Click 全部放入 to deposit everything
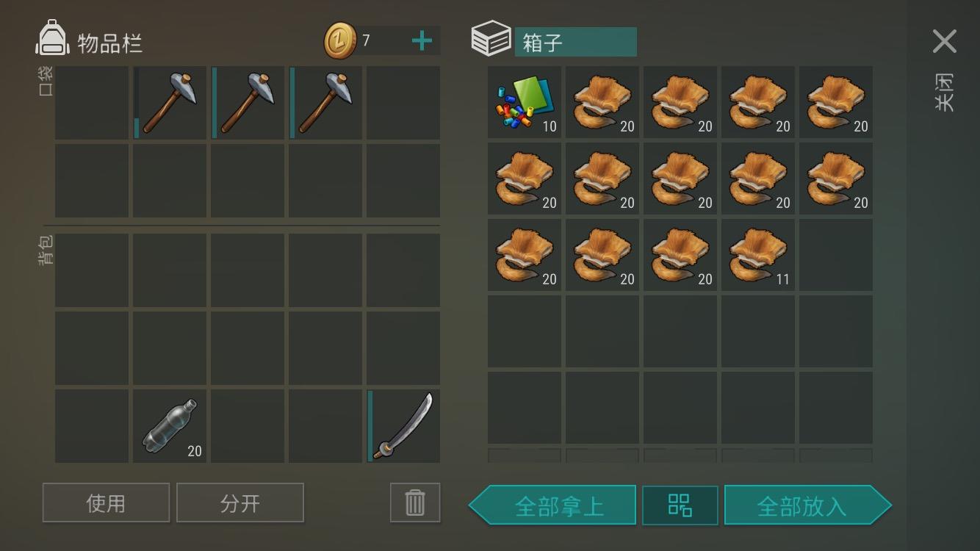Image resolution: width=980 pixels, height=551 pixels. (808, 505)
